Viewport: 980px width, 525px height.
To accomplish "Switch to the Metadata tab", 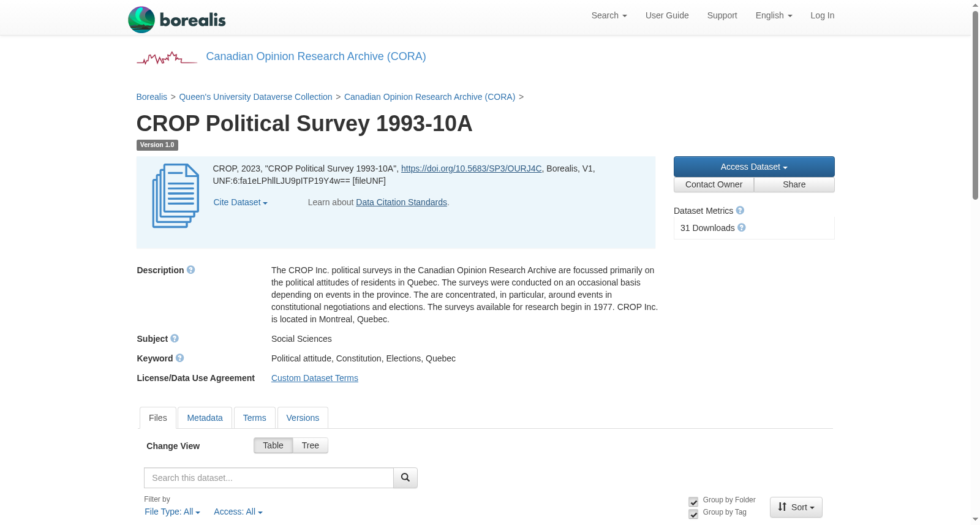I will click(x=205, y=418).
